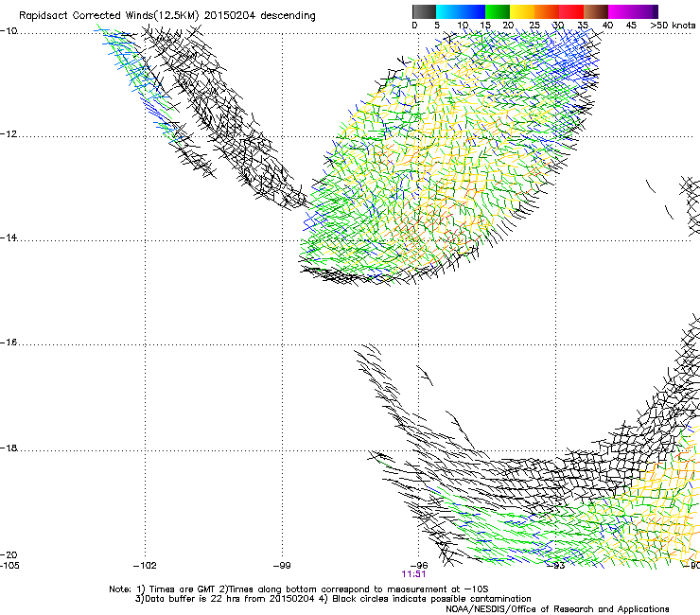Click the date '20150204' in the title
This screenshot has width=700, height=615.
pyautogui.click(x=230, y=16)
